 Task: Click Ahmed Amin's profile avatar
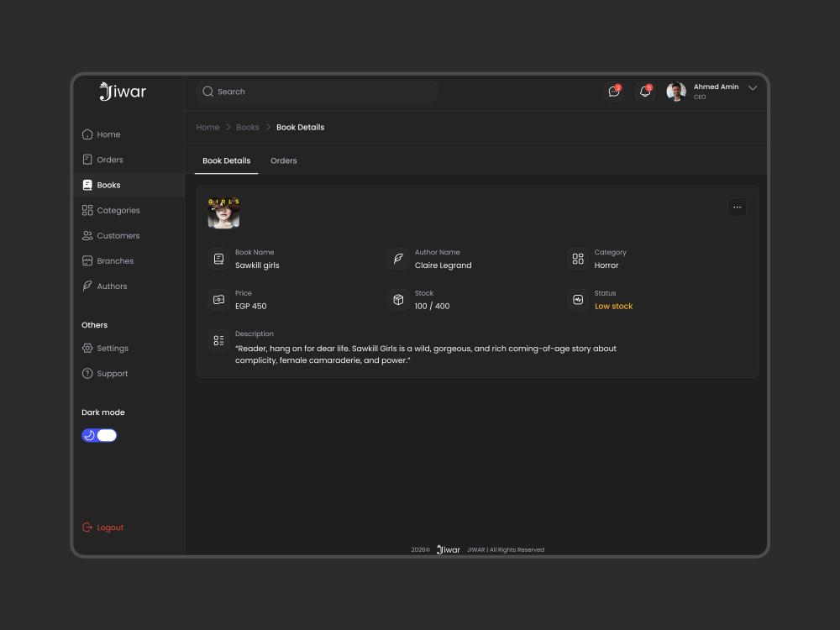pyautogui.click(x=676, y=92)
